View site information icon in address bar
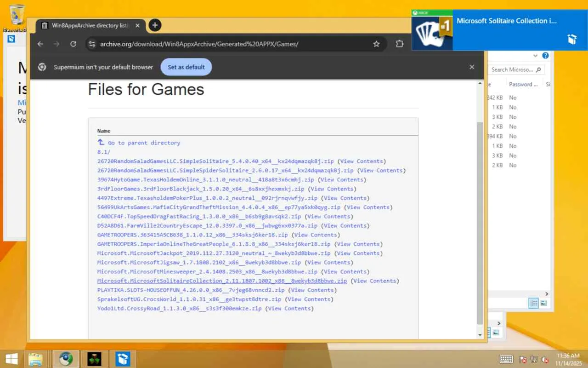588x368 pixels. pyautogui.click(x=92, y=44)
